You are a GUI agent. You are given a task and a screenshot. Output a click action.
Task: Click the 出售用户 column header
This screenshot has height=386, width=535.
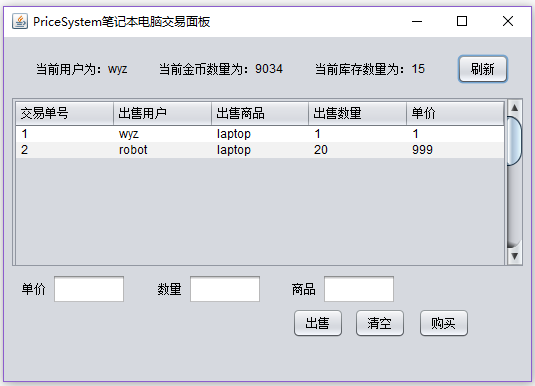[162, 113]
